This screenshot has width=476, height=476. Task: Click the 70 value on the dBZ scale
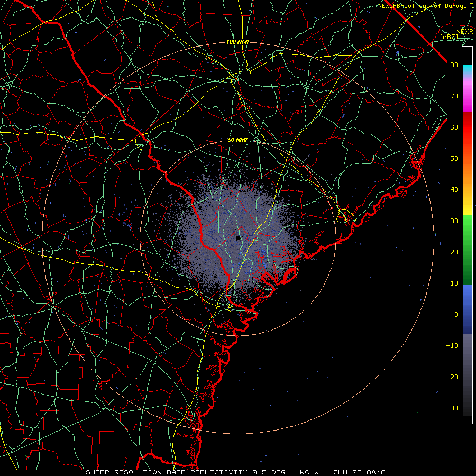(x=454, y=96)
